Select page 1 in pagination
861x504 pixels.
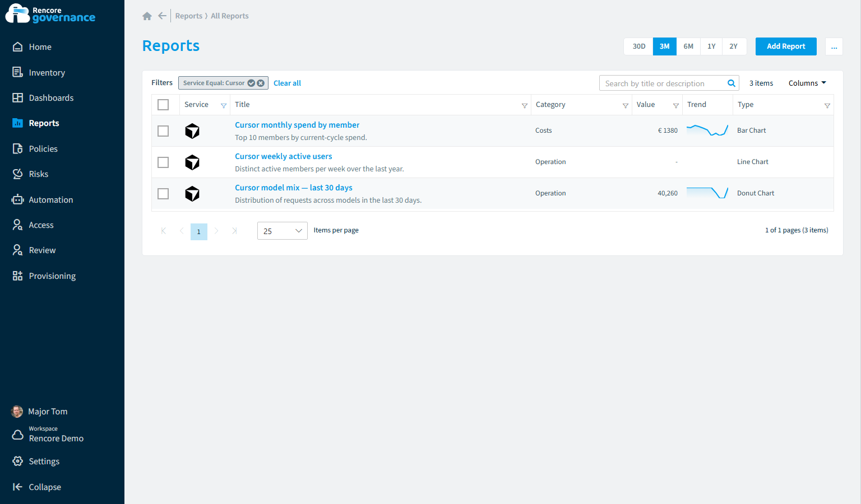point(199,232)
